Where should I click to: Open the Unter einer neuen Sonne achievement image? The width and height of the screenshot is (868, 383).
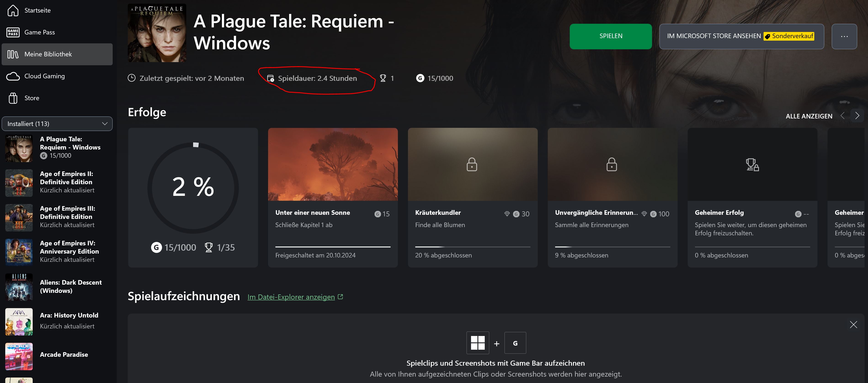[x=333, y=164]
